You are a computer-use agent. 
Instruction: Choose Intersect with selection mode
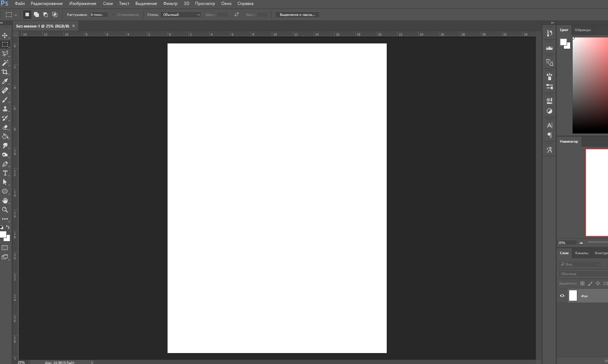tap(54, 14)
